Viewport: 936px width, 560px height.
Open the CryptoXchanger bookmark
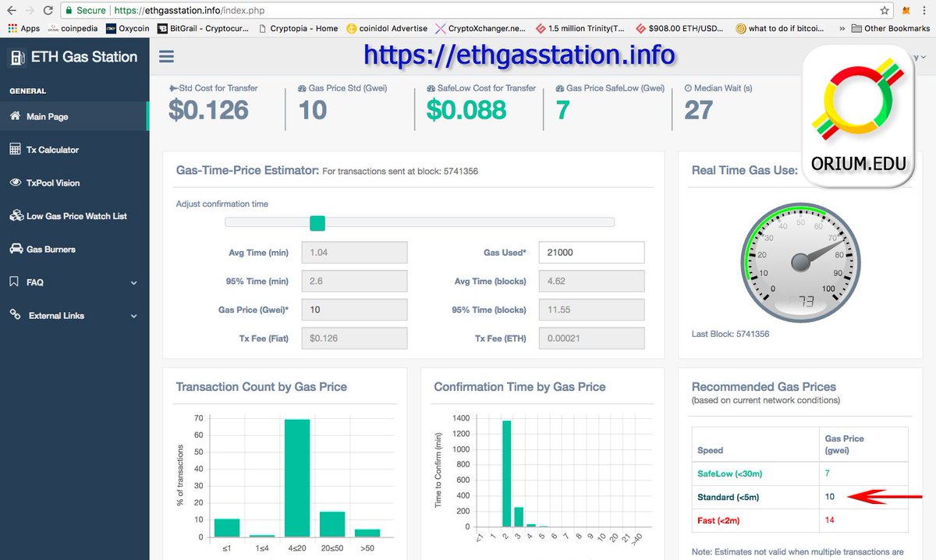click(480, 29)
